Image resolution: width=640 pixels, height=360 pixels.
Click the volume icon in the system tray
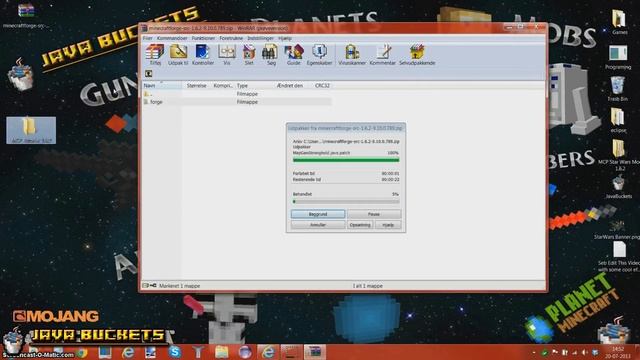[585, 352]
